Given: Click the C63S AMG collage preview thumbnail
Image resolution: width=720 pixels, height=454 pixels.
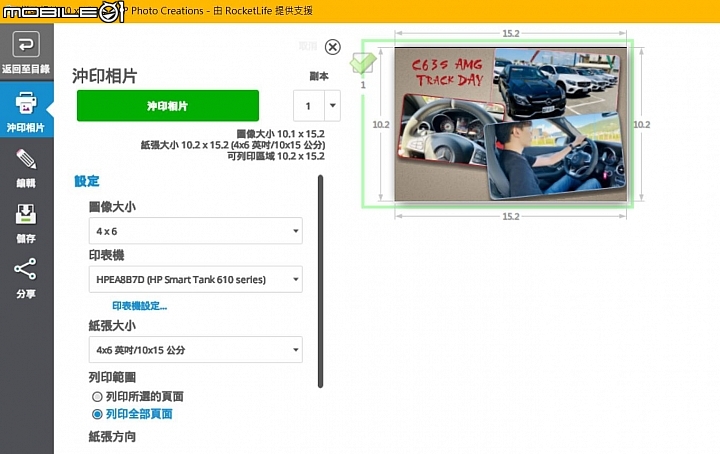Looking at the screenshot, I should point(511,124).
